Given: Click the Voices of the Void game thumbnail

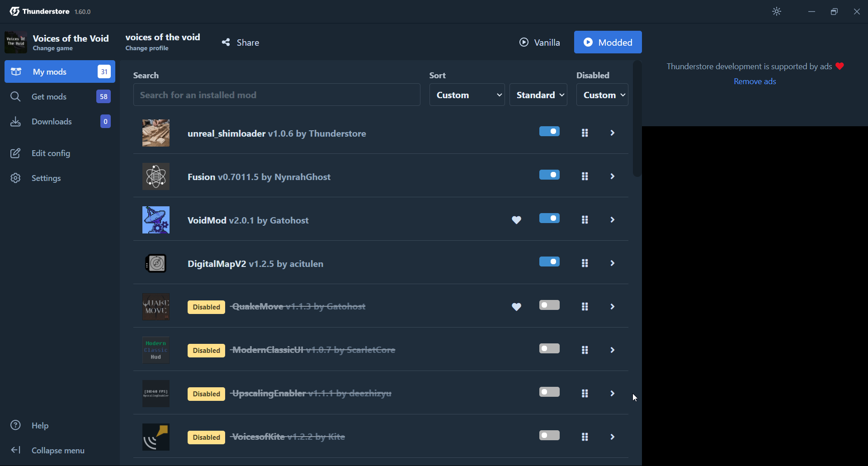Looking at the screenshot, I should pyautogui.click(x=16, y=42).
